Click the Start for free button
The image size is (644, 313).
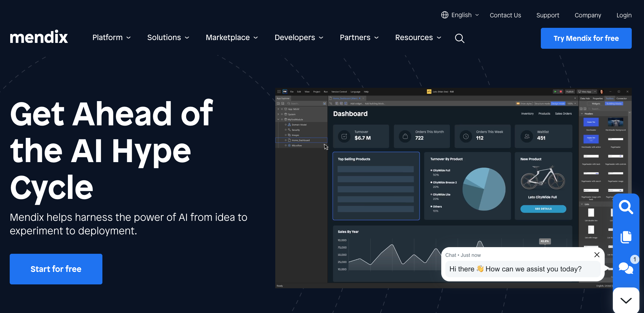pos(56,269)
